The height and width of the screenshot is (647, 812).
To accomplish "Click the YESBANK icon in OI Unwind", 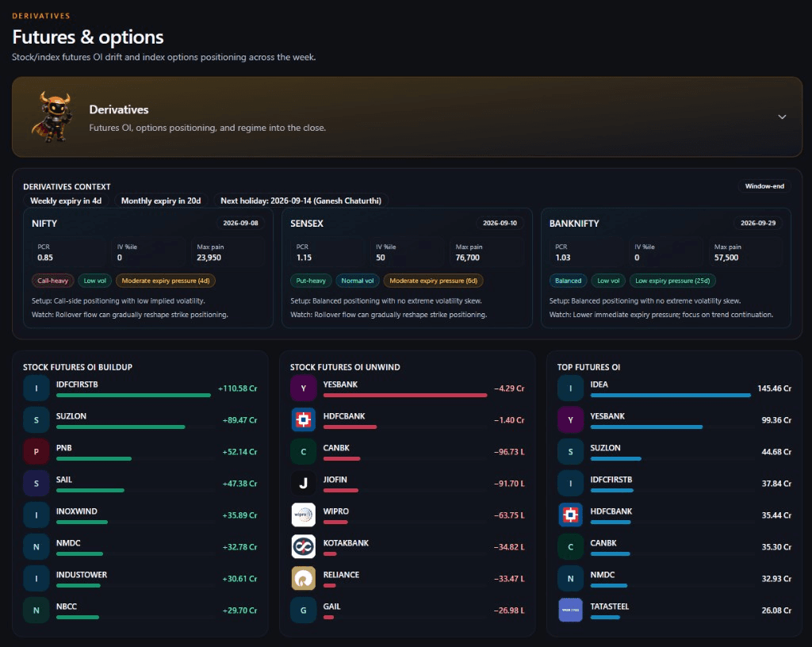I will coord(304,389).
